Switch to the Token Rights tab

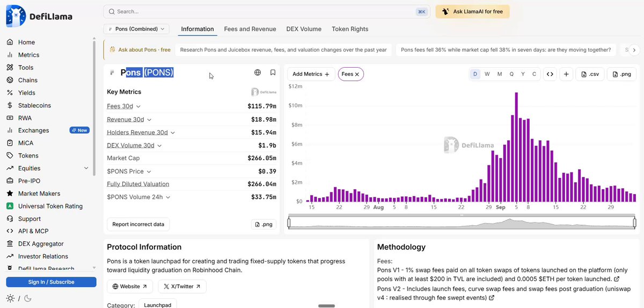(x=350, y=29)
